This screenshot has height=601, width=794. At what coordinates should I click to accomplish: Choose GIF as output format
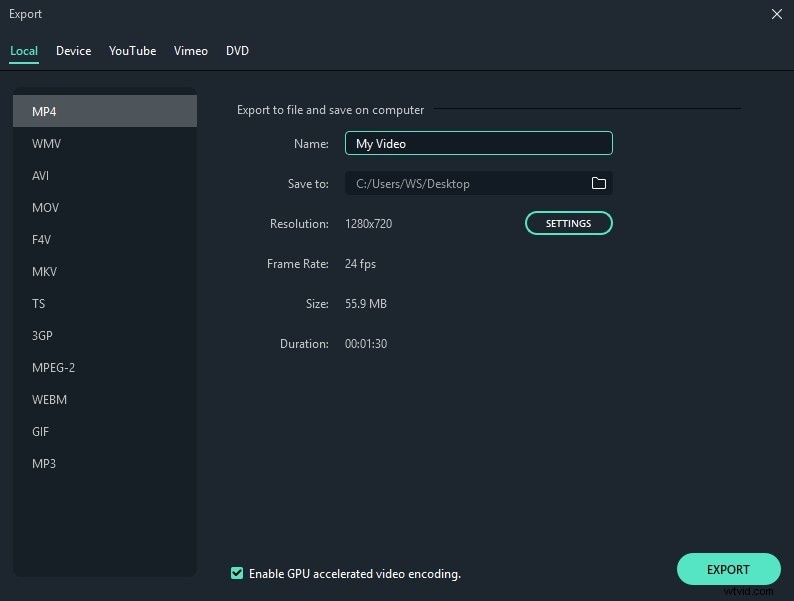pyautogui.click(x=105, y=431)
